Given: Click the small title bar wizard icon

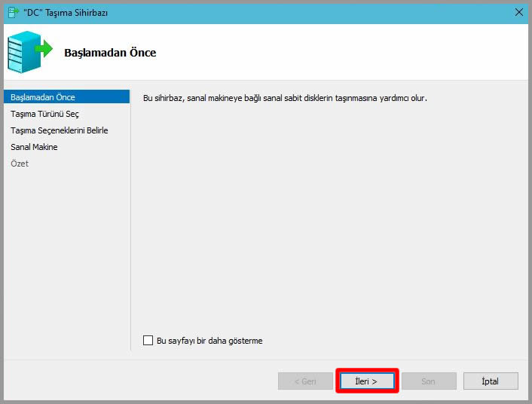Looking at the screenshot, I should 12,12.
